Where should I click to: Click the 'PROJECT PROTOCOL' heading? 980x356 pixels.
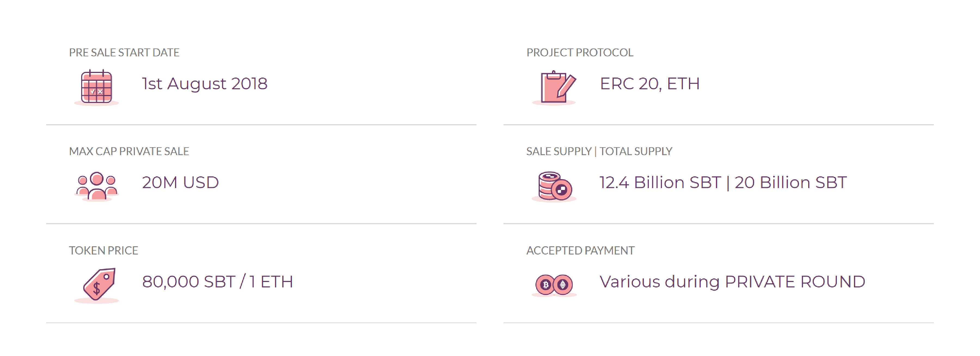pos(580,53)
